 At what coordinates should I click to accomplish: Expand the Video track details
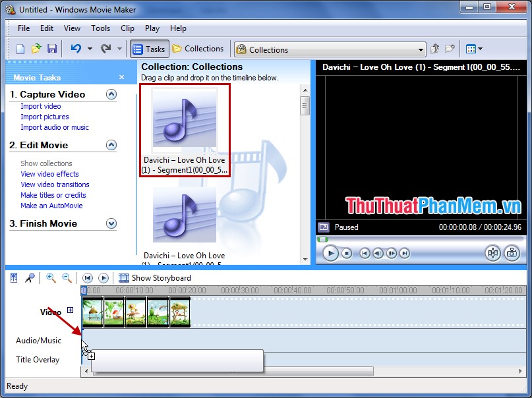click(70, 310)
